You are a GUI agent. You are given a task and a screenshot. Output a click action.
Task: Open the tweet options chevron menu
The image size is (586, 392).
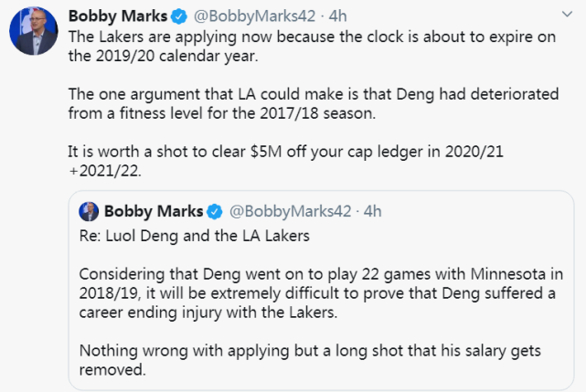(567, 15)
